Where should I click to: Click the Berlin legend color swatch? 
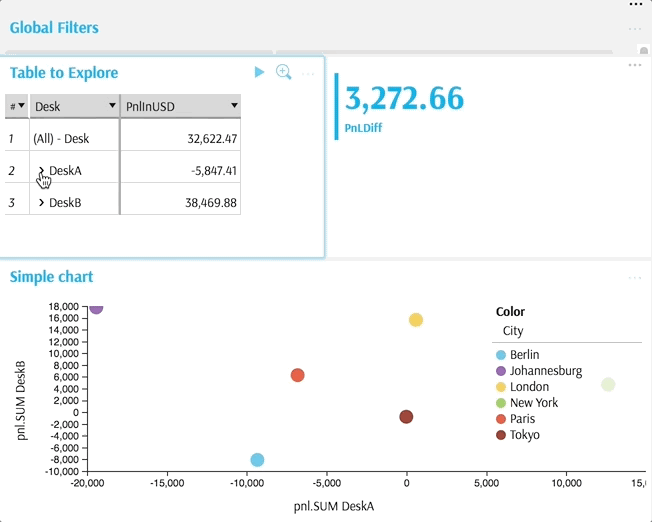click(x=501, y=355)
